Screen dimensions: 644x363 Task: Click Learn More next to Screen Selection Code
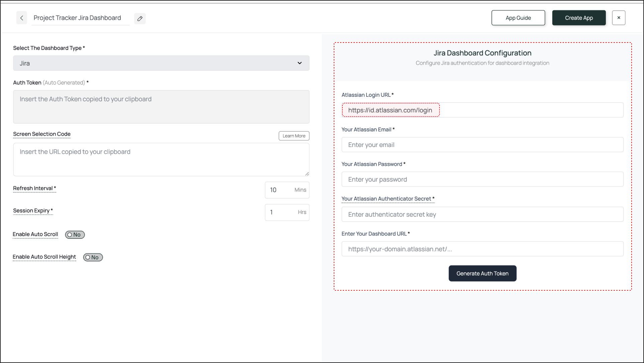pyautogui.click(x=294, y=136)
